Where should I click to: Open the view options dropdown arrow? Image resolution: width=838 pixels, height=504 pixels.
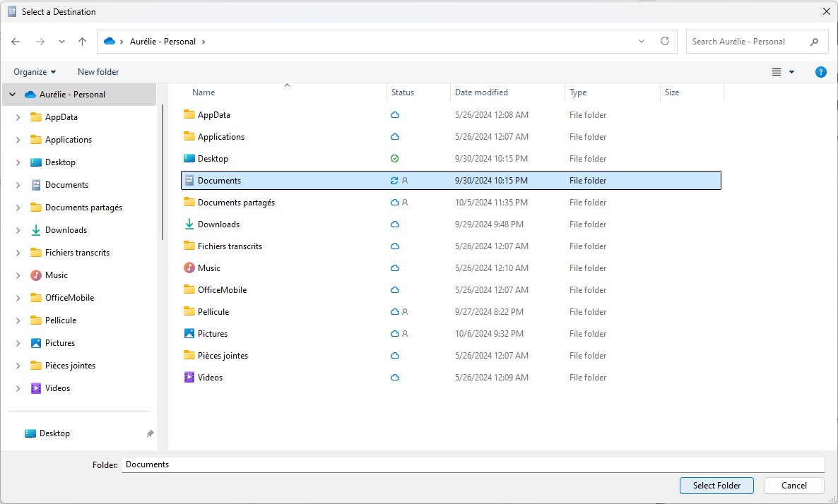coord(791,72)
